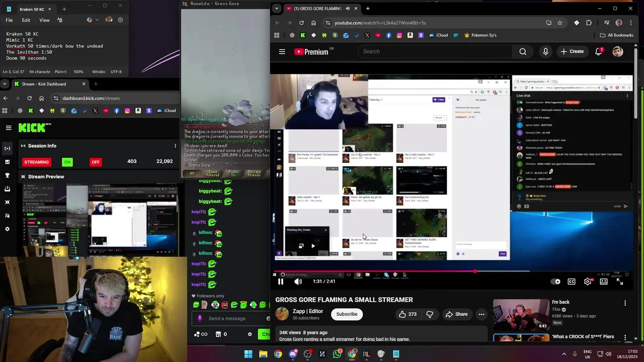Open YouTube account avatar menu
644x362 pixels.
(x=618, y=51)
